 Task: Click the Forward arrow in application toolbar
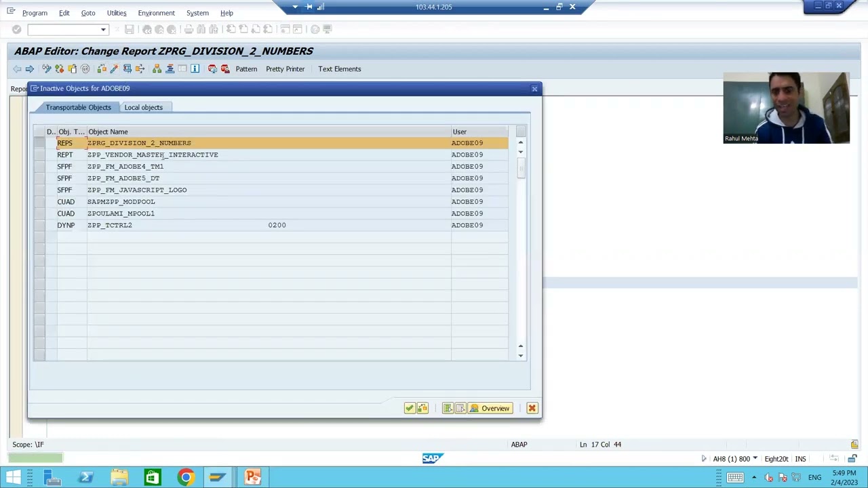[30, 68]
